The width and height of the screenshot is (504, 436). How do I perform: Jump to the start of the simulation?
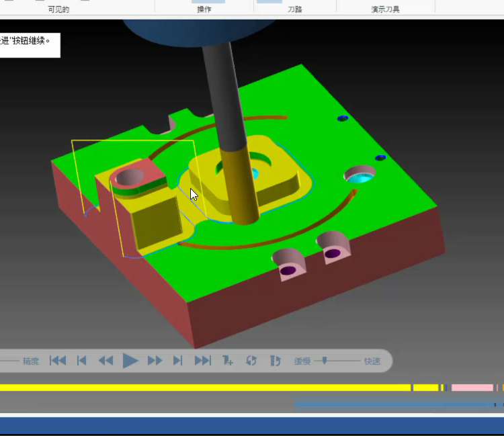pyautogui.click(x=58, y=361)
